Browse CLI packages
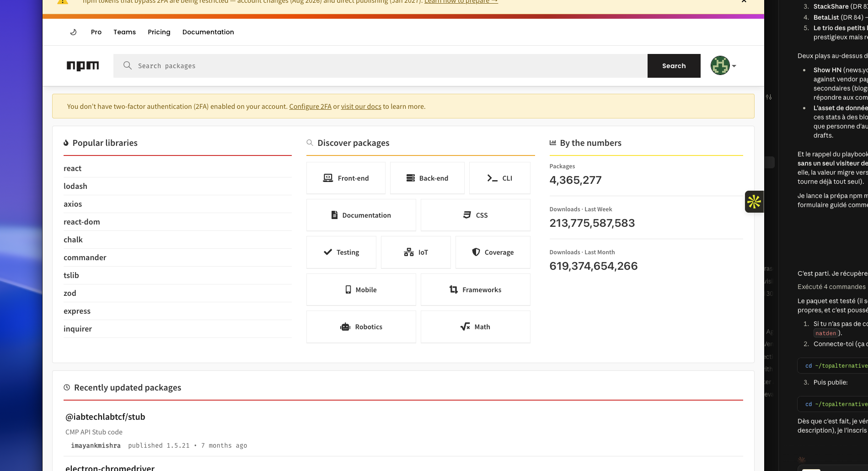 point(500,178)
